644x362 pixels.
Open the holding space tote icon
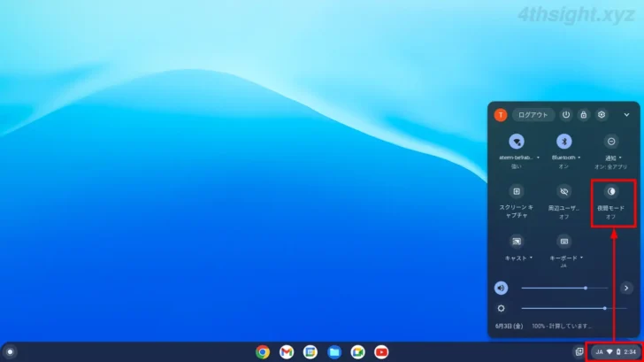coord(579,351)
